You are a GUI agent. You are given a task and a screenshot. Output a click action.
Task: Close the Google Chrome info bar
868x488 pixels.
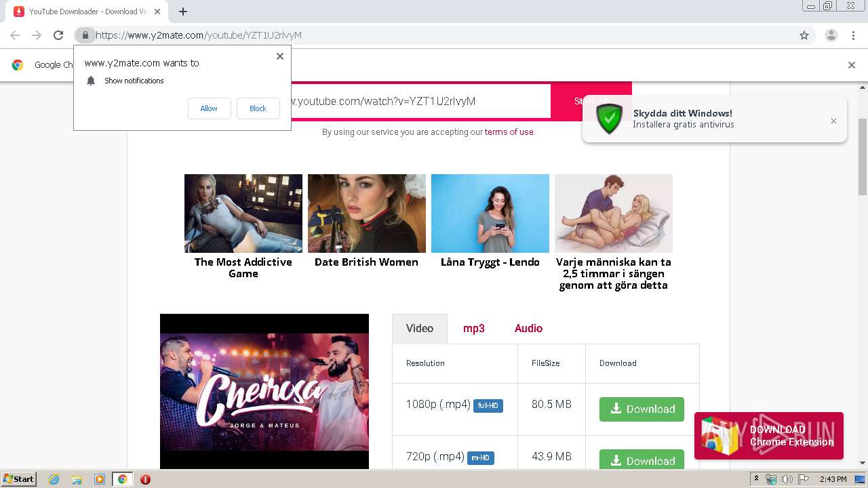(852, 65)
